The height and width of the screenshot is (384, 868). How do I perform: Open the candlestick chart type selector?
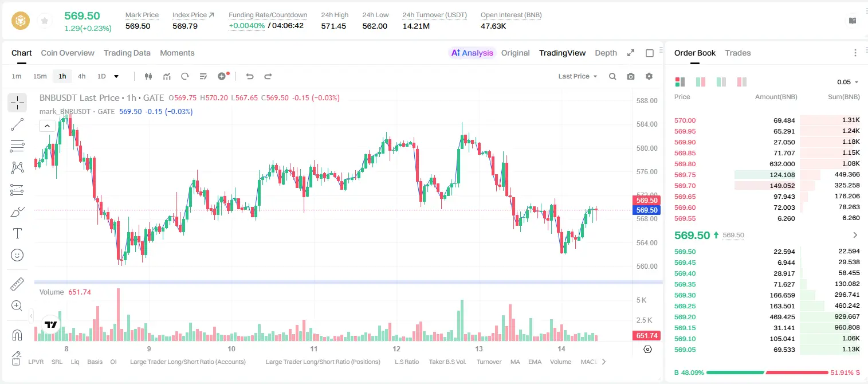tap(148, 76)
